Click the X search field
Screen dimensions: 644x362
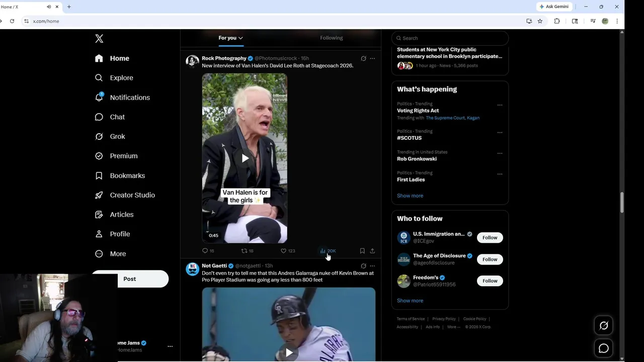[450, 38]
